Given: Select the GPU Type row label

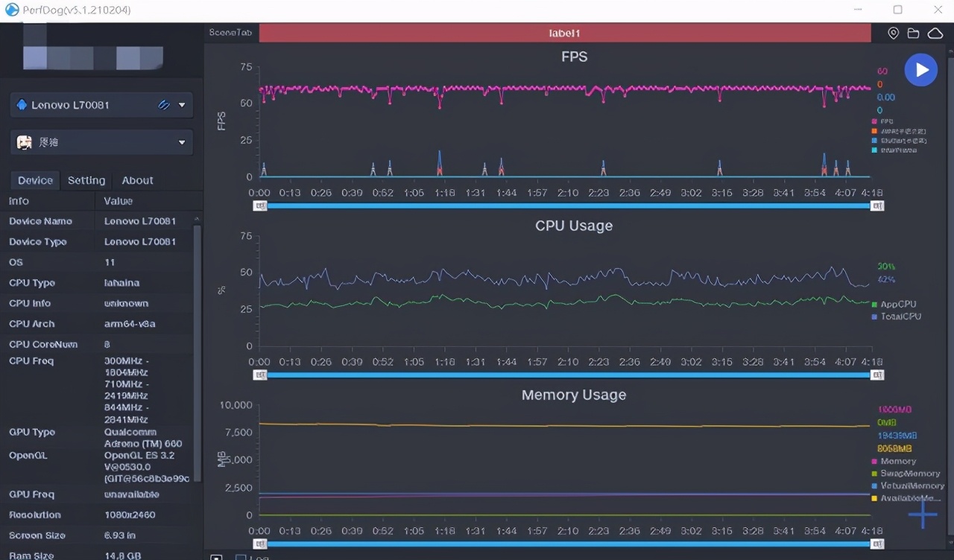Looking at the screenshot, I should (x=32, y=433).
